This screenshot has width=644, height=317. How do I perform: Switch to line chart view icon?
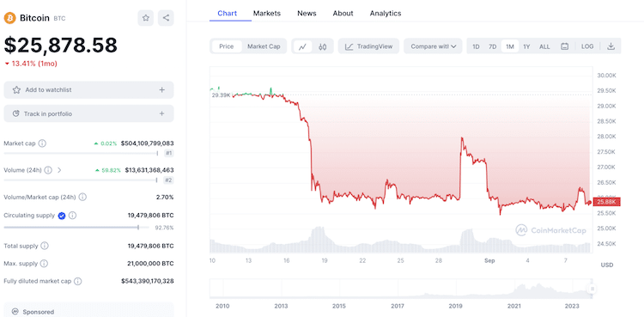click(303, 46)
